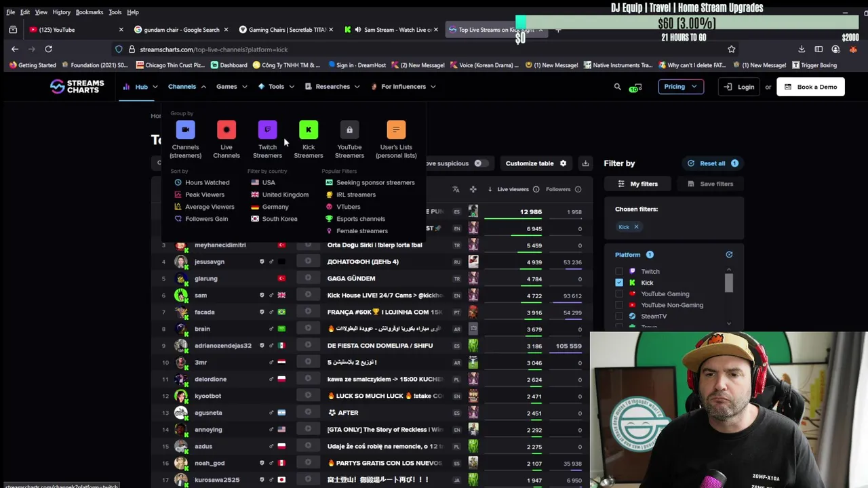Download table using the export icon
This screenshot has height=488, width=868.
(x=585, y=163)
